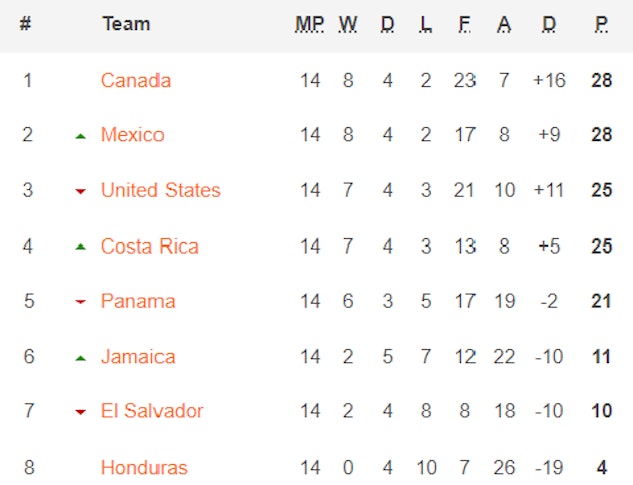
Task: Click the P points column header
Action: tap(601, 24)
